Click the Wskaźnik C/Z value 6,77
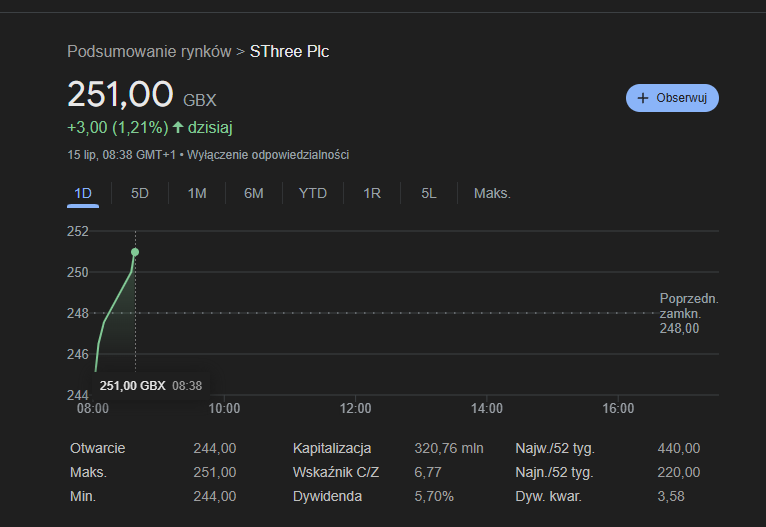 427,472
